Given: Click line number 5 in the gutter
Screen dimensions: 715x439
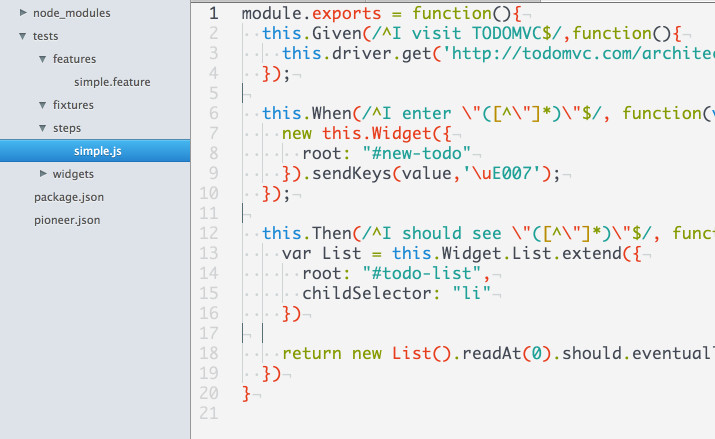Looking at the screenshot, I should (213, 93).
